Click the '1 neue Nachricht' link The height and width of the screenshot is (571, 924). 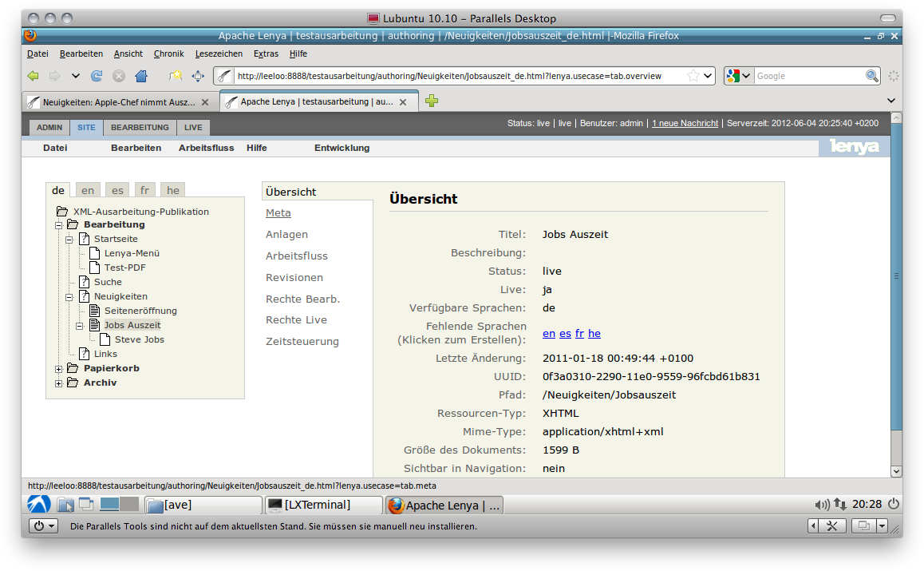click(x=685, y=123)
